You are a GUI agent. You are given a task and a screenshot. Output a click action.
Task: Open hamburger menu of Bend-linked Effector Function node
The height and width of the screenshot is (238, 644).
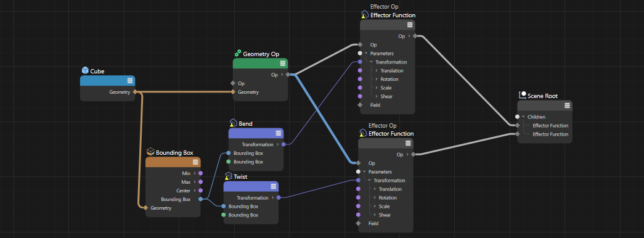coord(409,25)
